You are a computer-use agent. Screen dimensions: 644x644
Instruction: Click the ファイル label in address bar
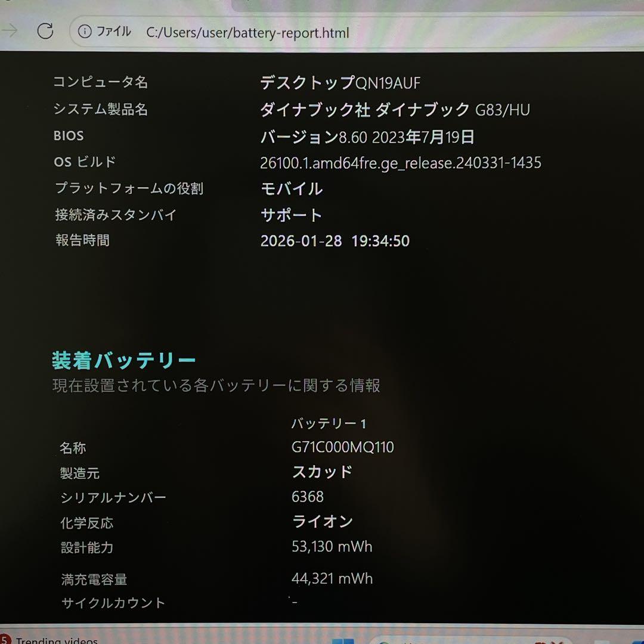coord(113,32)
